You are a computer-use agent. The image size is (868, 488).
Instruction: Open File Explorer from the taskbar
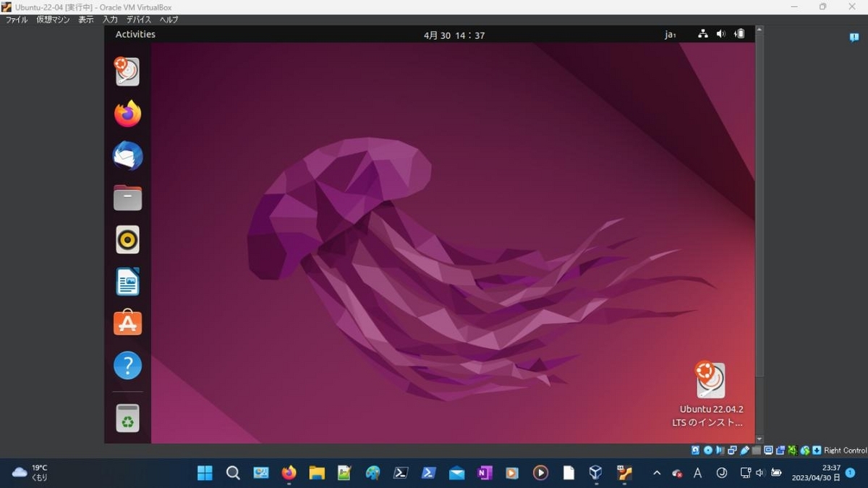coord(317,473)
